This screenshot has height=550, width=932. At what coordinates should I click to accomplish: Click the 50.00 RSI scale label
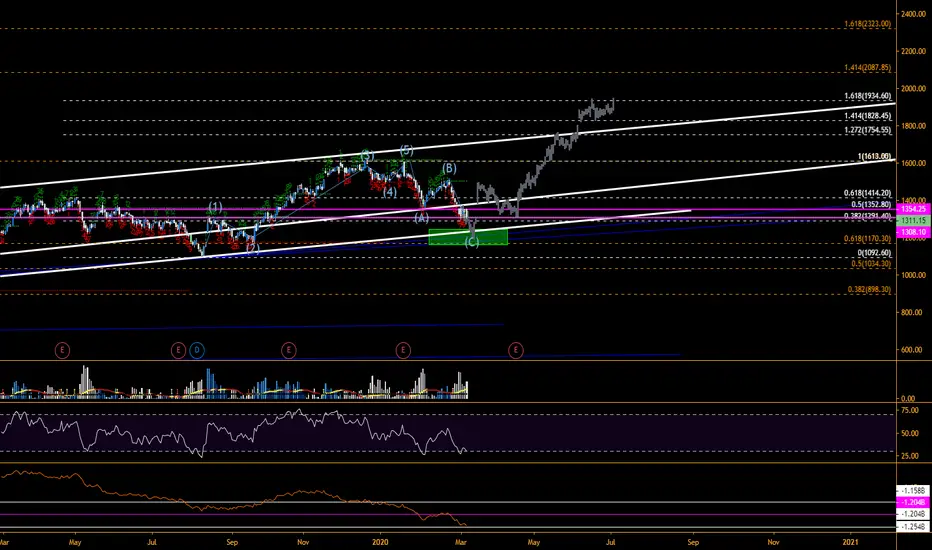(910, 433)
